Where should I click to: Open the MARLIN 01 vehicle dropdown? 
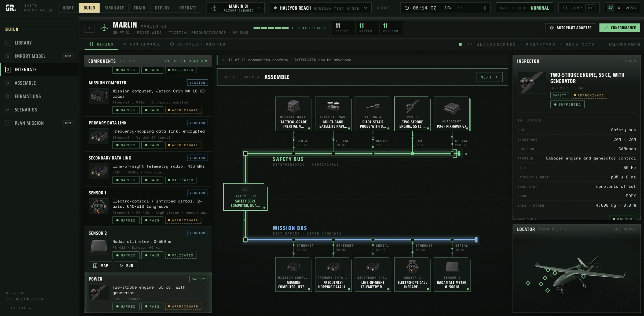[x=235, y=8]
